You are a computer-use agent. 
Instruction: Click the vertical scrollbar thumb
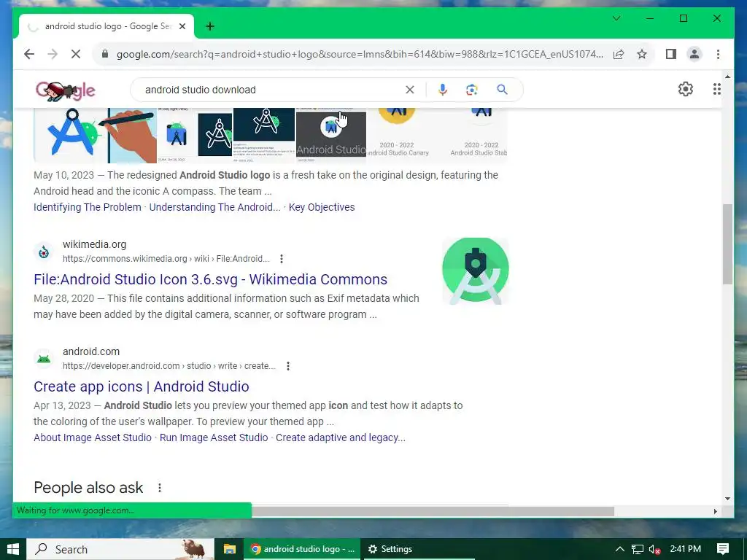pos(727,244)
